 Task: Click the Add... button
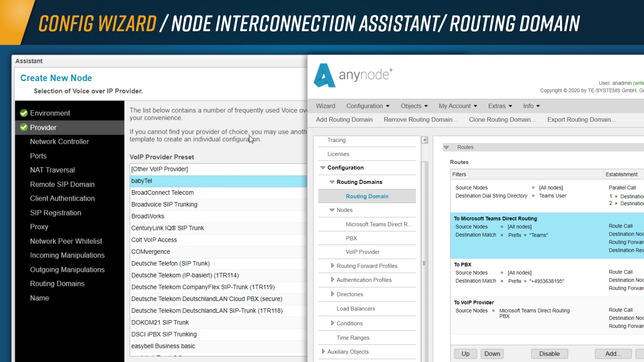pos(613,354)
